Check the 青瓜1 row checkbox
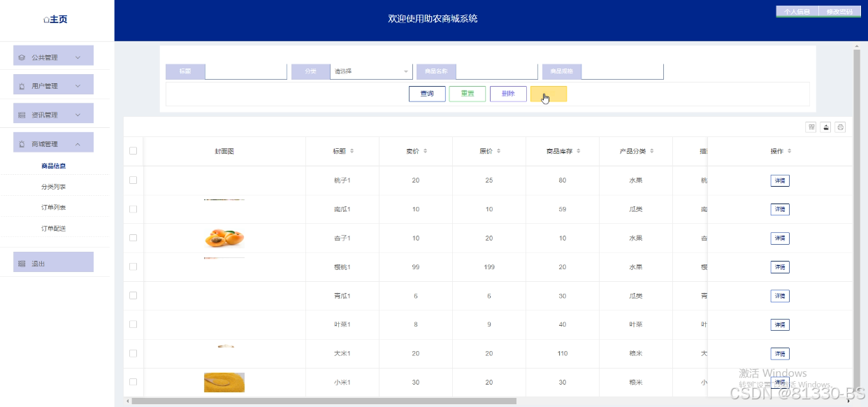868x407 pixels. coord(133,296)
